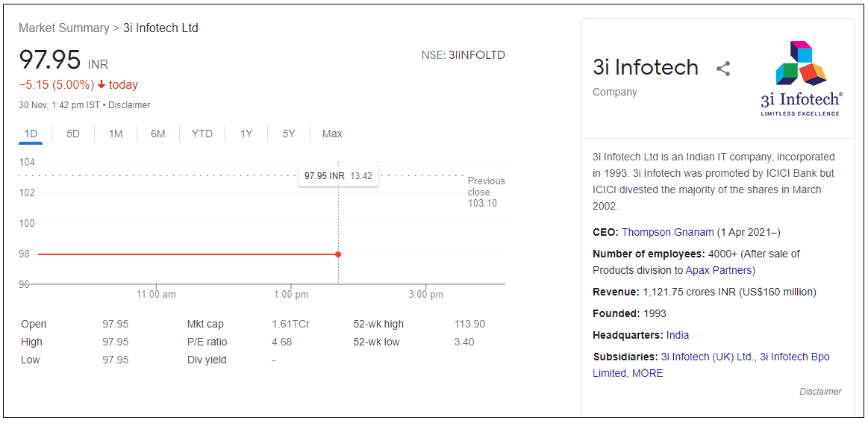Viewport: 868px width, 423px height.
Task: Click the Disclaimer link in knowledge panel
Action: (x=820, y=392)
